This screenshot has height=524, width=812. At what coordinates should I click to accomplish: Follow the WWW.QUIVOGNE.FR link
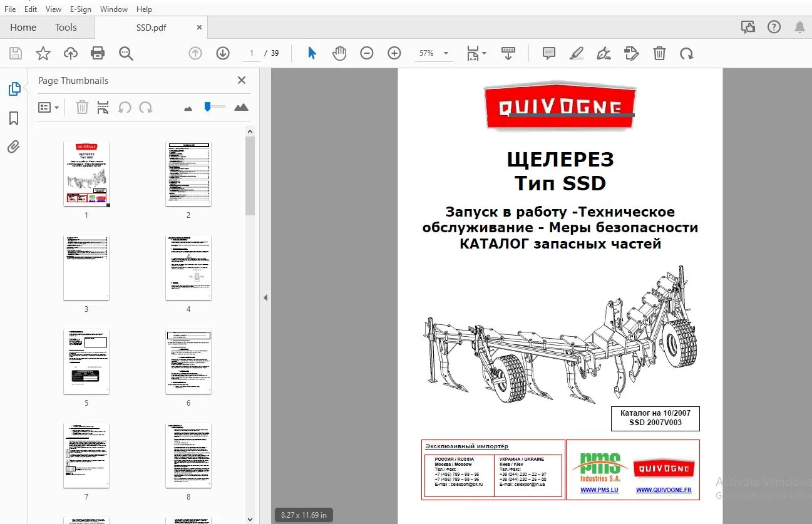pyautogui.click(x=664, y=490)
